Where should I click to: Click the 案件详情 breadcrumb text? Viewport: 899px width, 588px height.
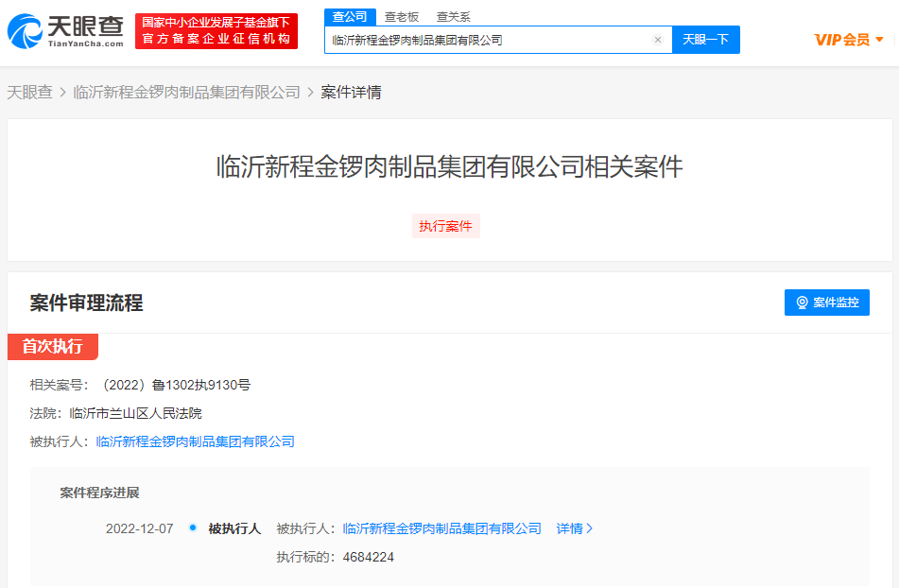351,93
